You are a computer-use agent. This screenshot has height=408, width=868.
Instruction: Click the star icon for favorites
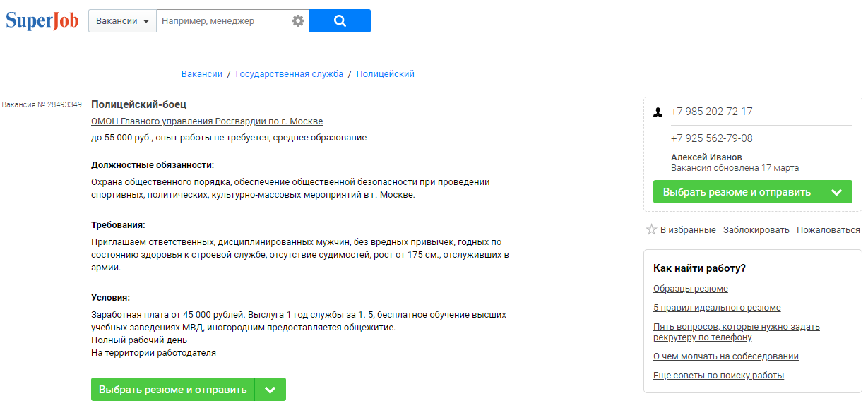coord(651,230)
